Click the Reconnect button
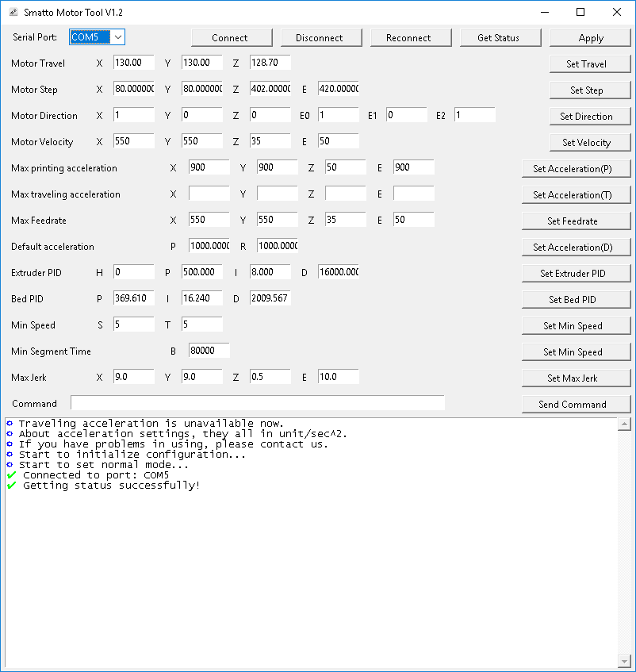 [x=411, y=38]
